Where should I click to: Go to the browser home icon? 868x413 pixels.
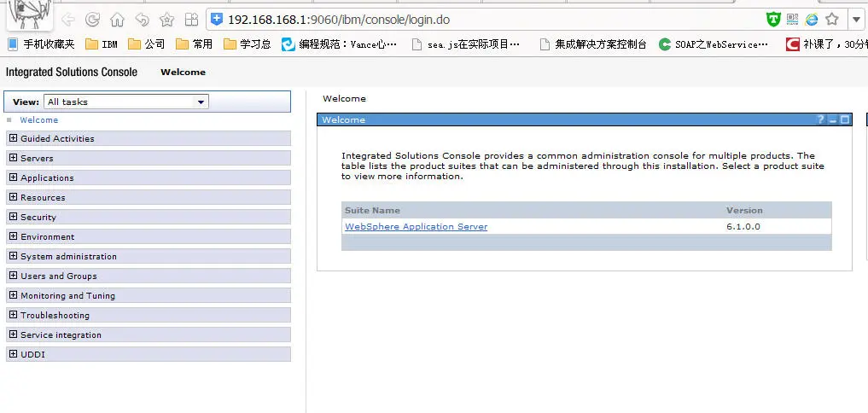click(117, 20)
